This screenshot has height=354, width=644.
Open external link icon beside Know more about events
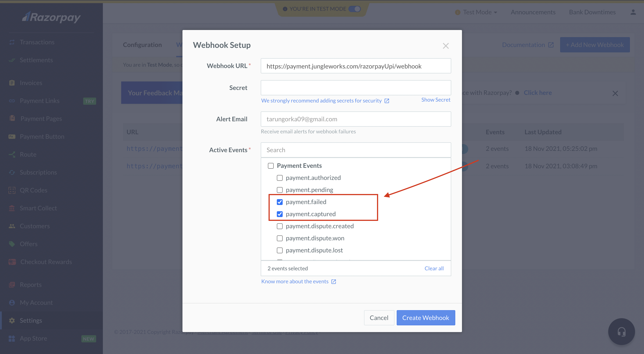pyautogui.click(x=333, y=282)
